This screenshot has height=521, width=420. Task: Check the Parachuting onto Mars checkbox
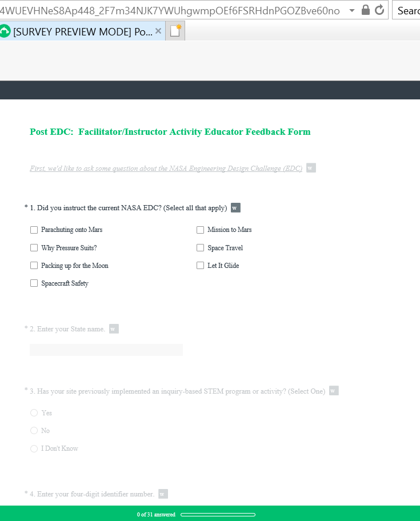(34, 230)
